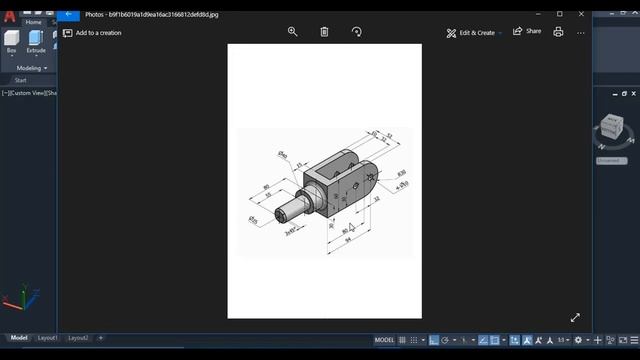Open the Edit & Create dropdown
The height and width of the screenshot is (360, 640).
point(474,33)
